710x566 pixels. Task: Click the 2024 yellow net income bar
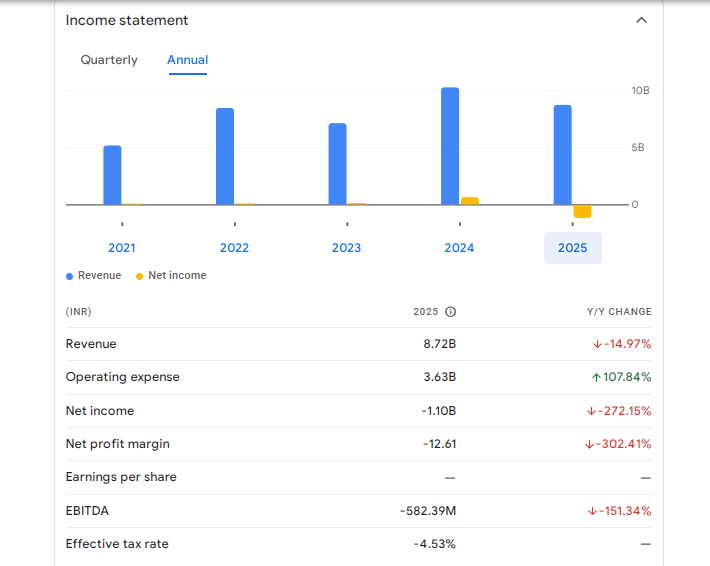470,201
